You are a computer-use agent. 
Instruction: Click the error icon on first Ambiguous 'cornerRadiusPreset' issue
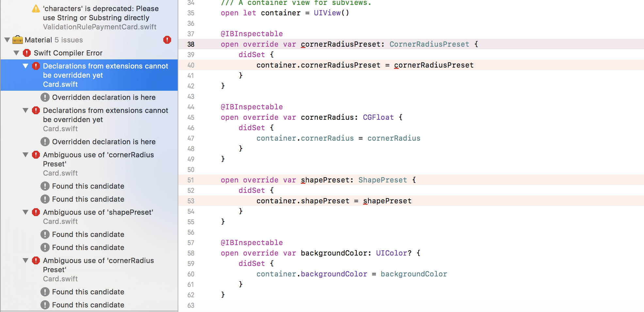36,155
